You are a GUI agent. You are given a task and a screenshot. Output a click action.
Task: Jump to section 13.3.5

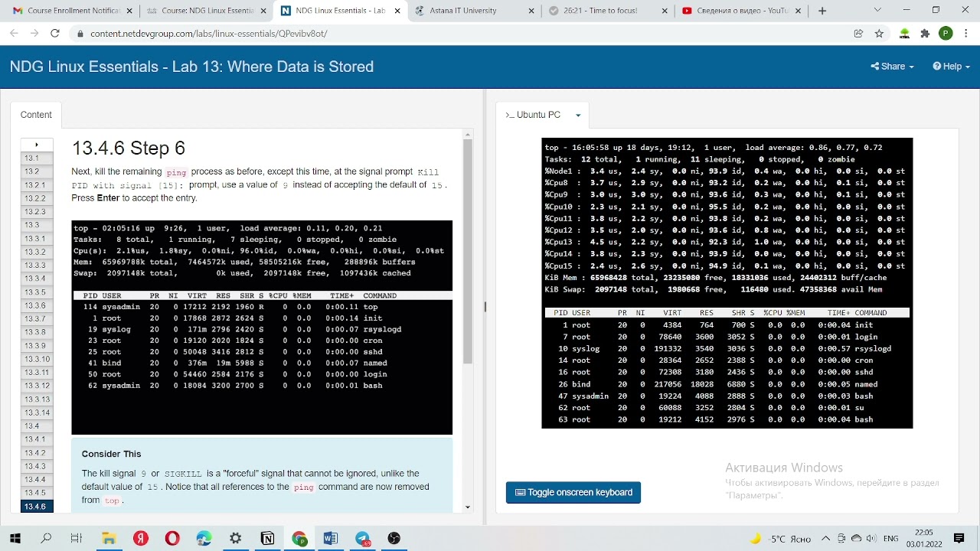tap(37, 292)
